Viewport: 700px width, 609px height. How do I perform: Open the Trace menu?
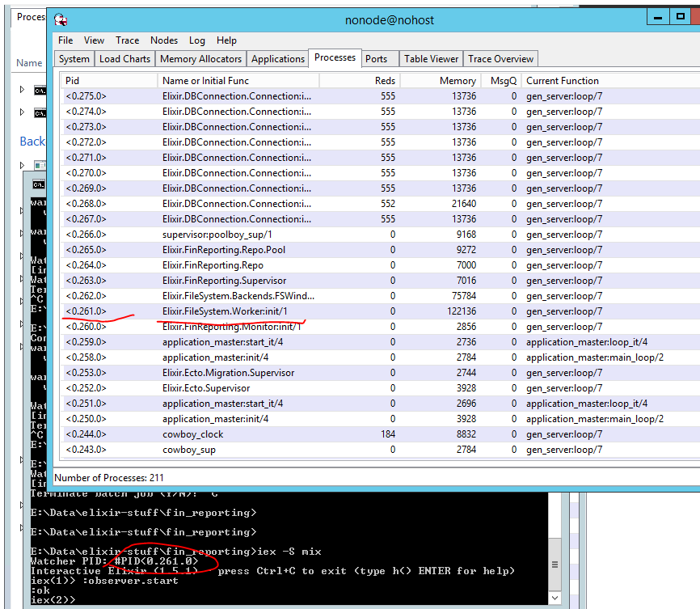pos(126,40)
